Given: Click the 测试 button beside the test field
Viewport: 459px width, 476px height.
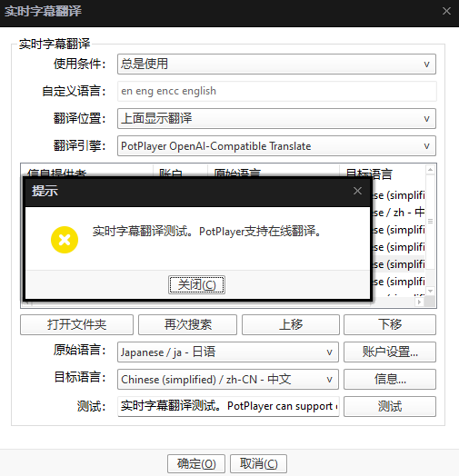Looking at the screenshot, I should coord(390,406).
